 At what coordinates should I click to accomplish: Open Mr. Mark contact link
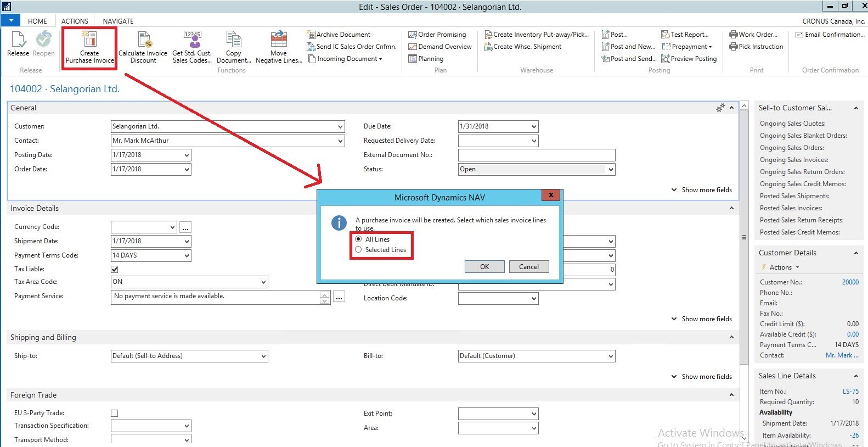pos(842,355)
